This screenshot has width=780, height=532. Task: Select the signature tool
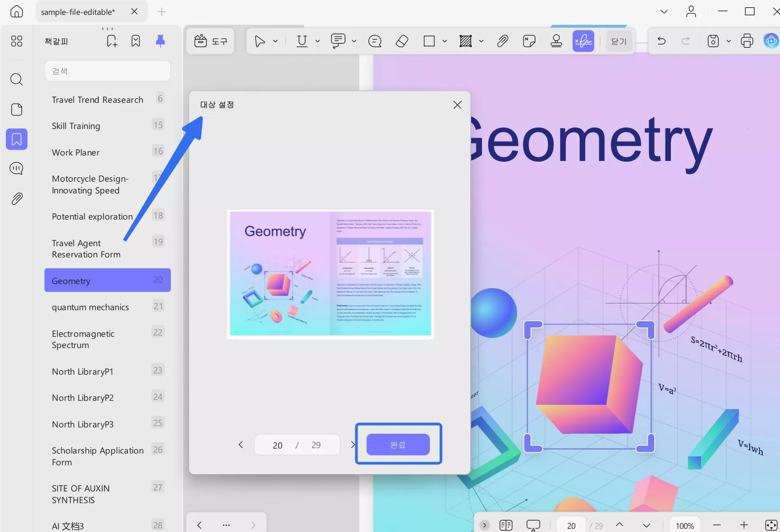tap(583, 41)
